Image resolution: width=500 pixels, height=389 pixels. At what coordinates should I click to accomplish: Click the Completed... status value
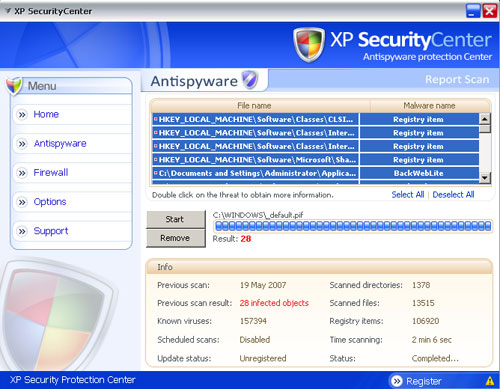pyautogui.click(x=435, y=358)
